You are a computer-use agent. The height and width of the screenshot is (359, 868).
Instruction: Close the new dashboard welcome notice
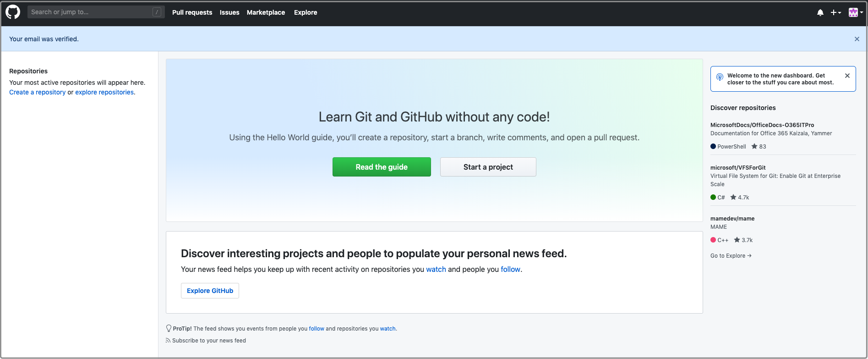(x=847, y=76)
